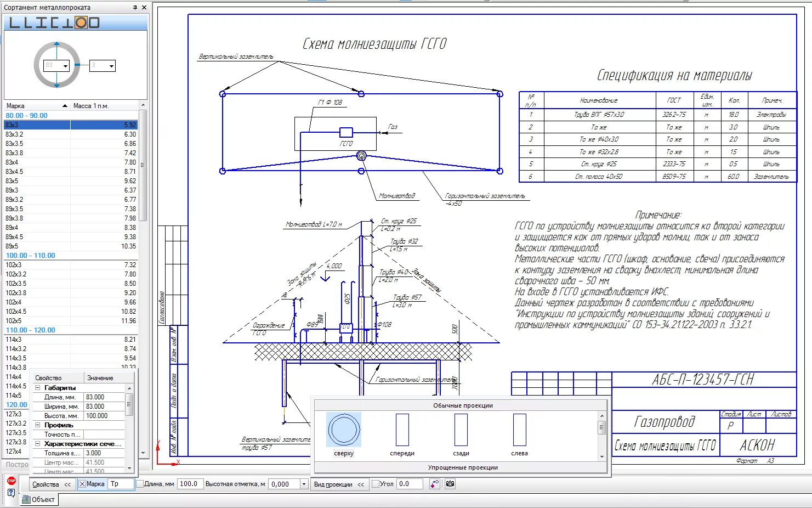
Task: Open the Высотная отметка dropdown arrow
Action: 304,484
